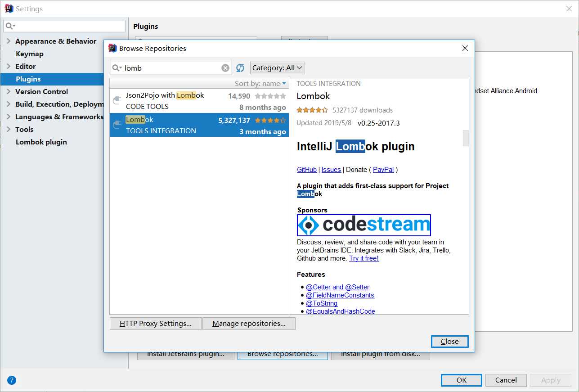Click the search magnifier in Browse Repositories

coord(117,68)
